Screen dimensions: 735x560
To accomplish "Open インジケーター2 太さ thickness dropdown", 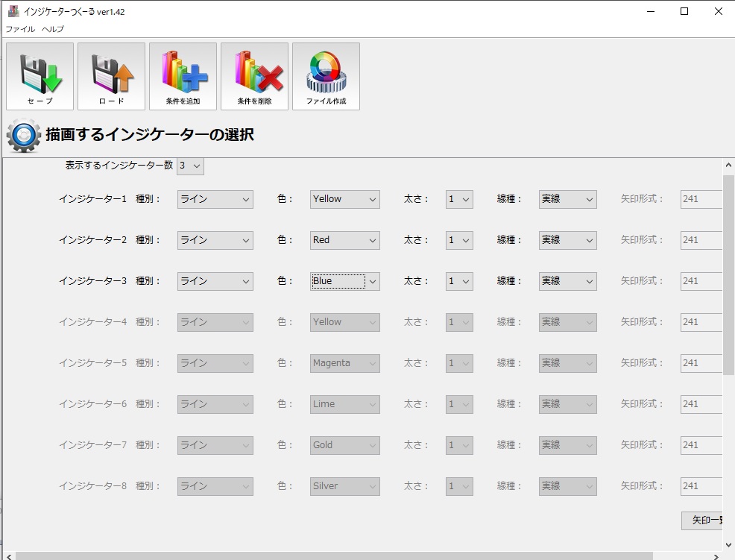I will (459, 240).
